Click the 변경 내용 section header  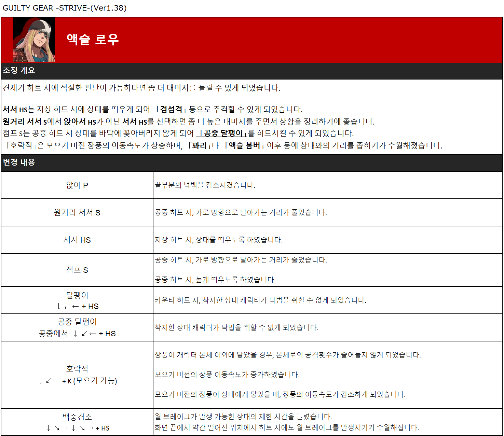tap(19, 162)
